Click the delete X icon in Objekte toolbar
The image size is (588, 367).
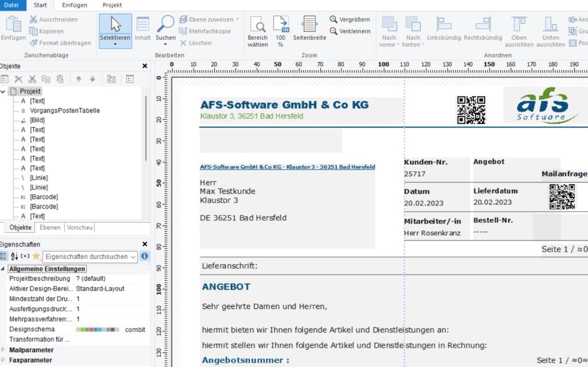(18, 79)
